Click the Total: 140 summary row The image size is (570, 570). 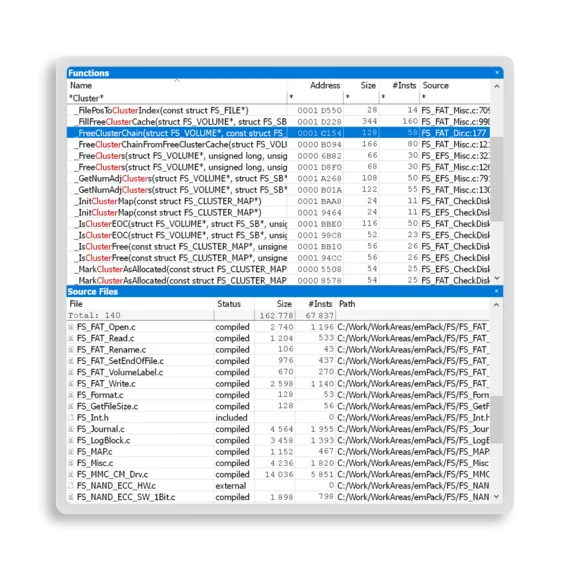[x=278, y=315]
